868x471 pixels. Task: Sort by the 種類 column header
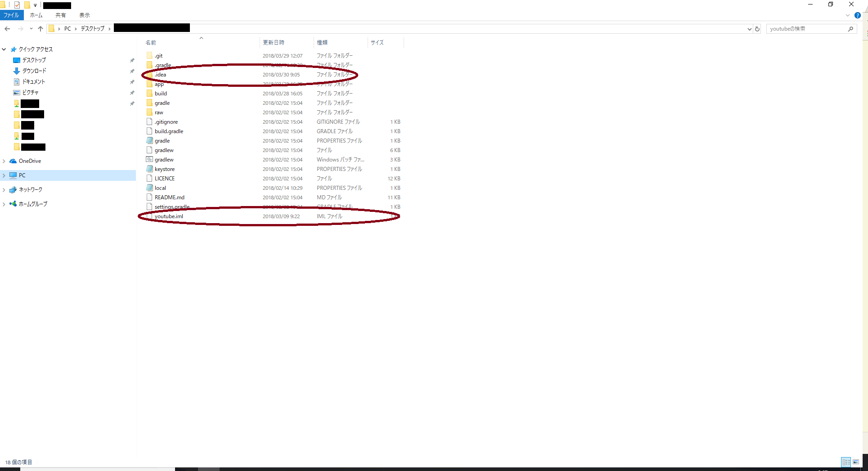pyautogui.click(x=322, y=43)
